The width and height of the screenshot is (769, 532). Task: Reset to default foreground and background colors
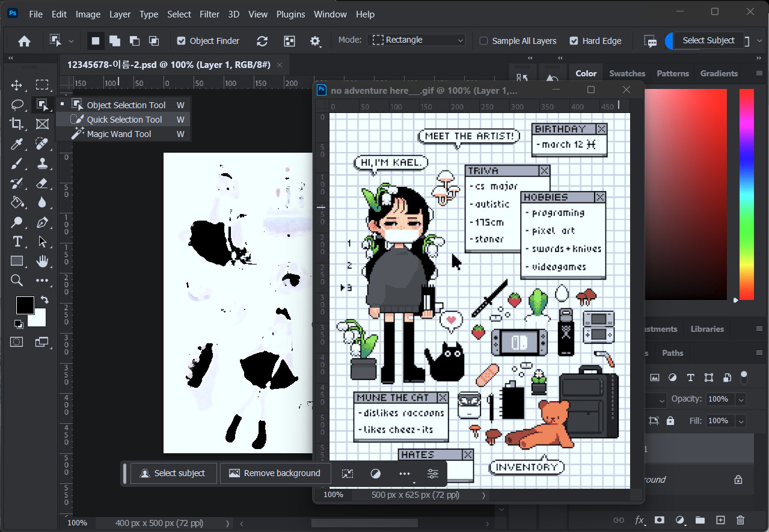click(x=19, y=325)
